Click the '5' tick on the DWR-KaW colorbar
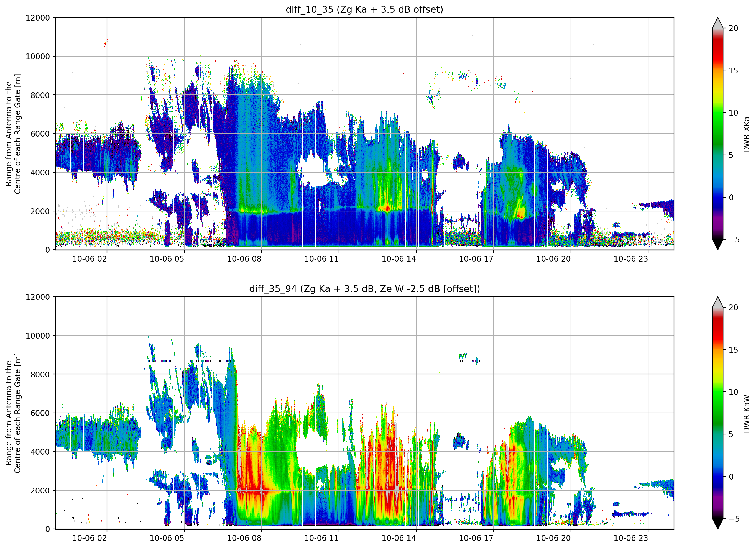 pos(731,434)
